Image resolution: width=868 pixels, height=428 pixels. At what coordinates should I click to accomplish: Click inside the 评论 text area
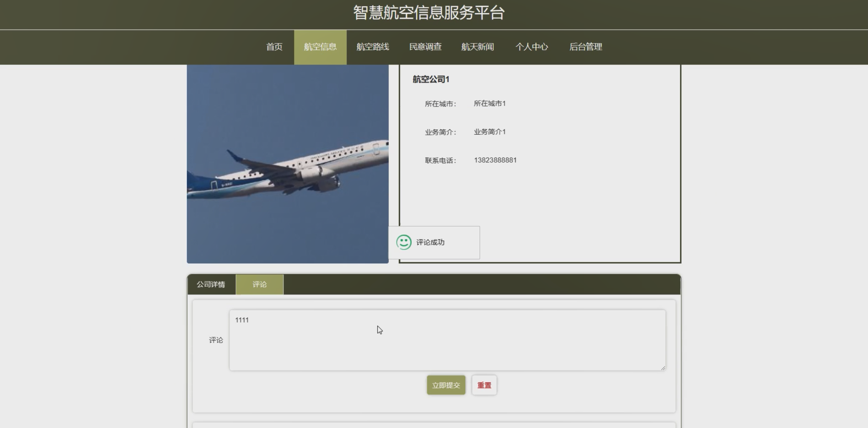coord(447,340)
